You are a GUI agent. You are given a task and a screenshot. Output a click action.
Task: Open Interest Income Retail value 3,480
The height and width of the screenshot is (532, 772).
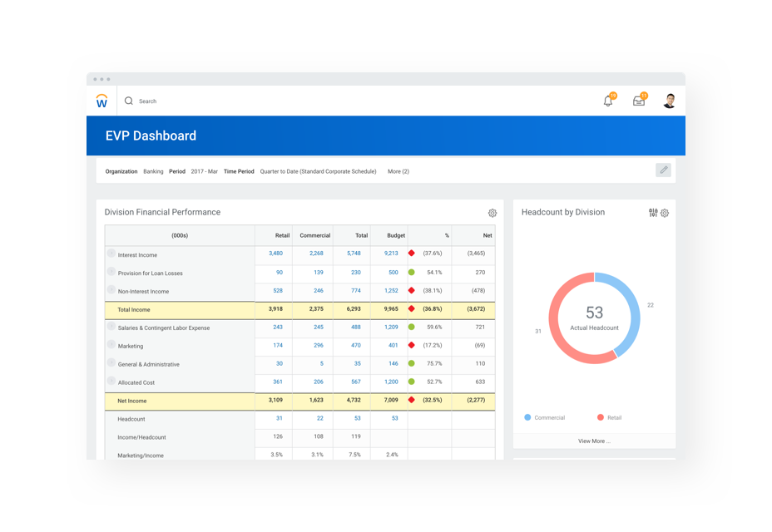(275, 254)
